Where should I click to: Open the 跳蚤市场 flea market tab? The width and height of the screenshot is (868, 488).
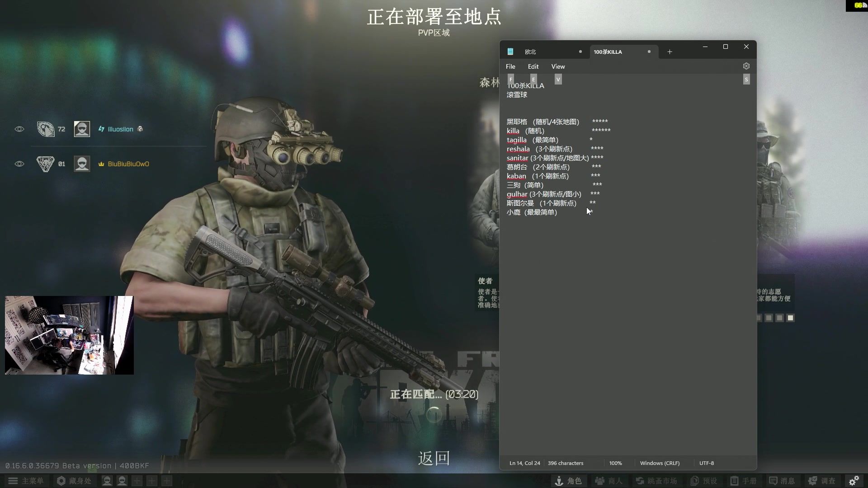[656, 481]
